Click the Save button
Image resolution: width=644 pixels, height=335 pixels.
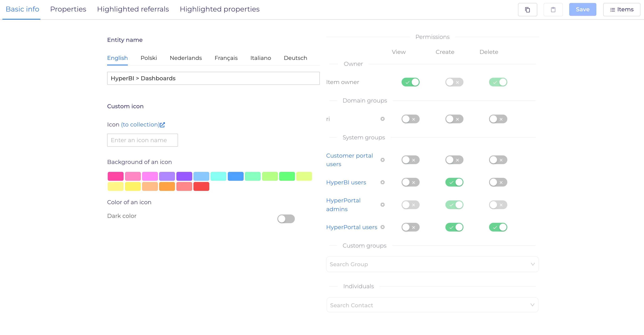point(582,10)
